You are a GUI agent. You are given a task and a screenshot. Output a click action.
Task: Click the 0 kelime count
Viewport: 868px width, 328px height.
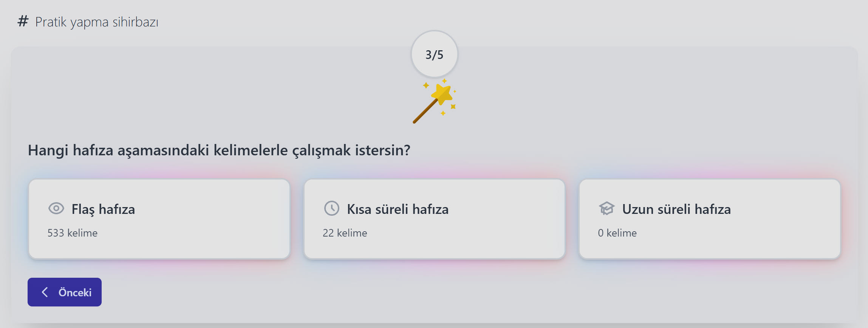pyautogui.click(x=617, y=233)
